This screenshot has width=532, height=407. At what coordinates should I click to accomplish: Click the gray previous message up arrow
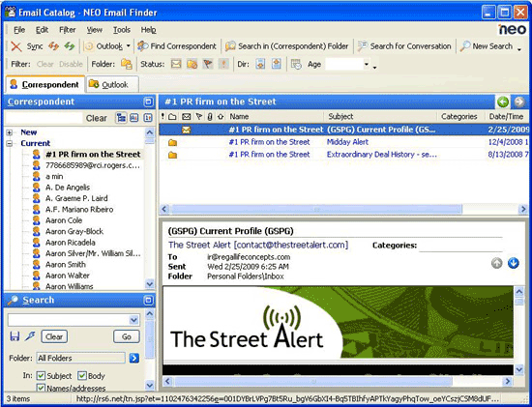497,263
